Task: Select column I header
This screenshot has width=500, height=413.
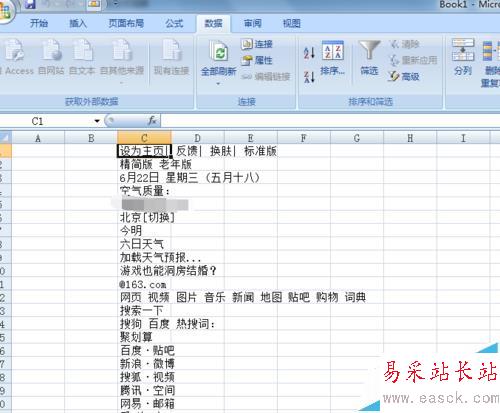Action: [x=463, y=138]
